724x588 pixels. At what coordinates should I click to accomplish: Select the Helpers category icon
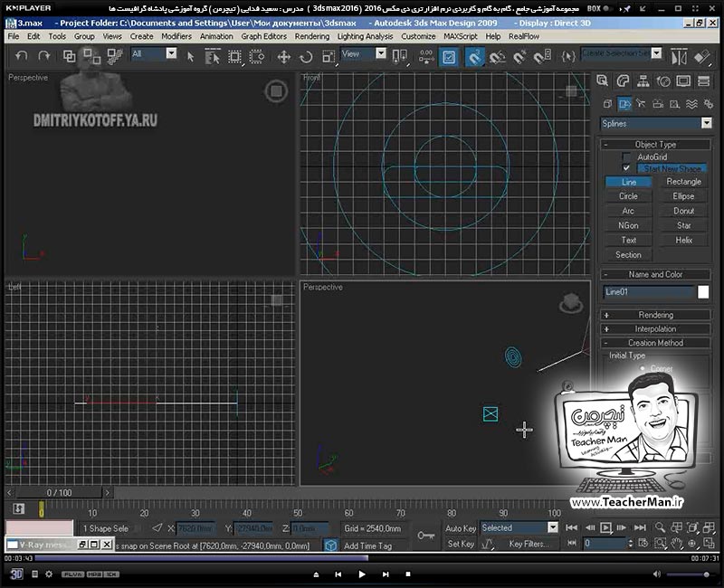tap(674, 104)
